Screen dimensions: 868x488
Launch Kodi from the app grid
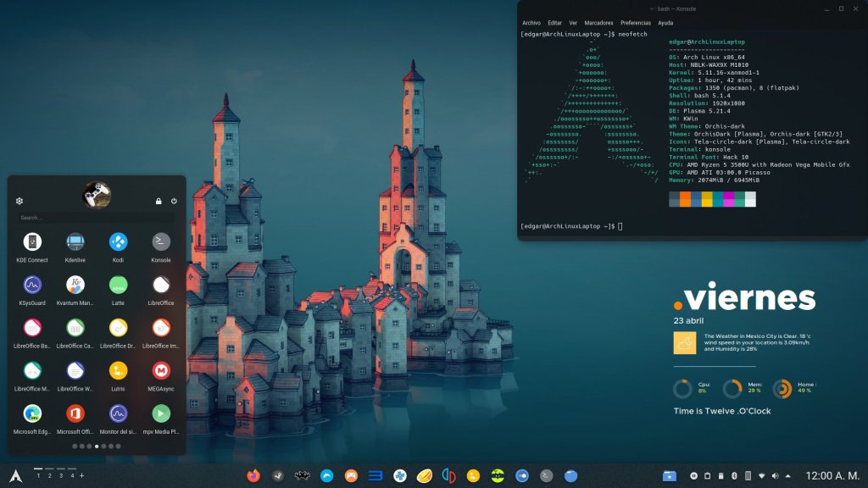[118, 242]
